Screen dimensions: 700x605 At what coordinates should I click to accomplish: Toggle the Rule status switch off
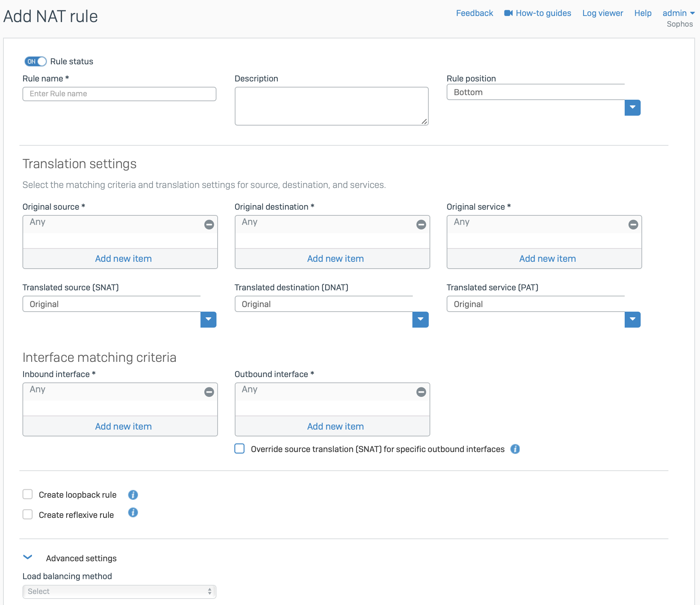[36, 61]
